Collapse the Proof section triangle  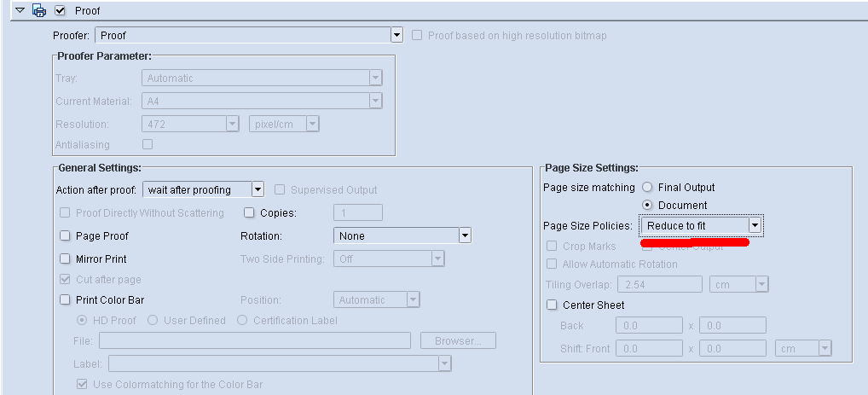20,11
